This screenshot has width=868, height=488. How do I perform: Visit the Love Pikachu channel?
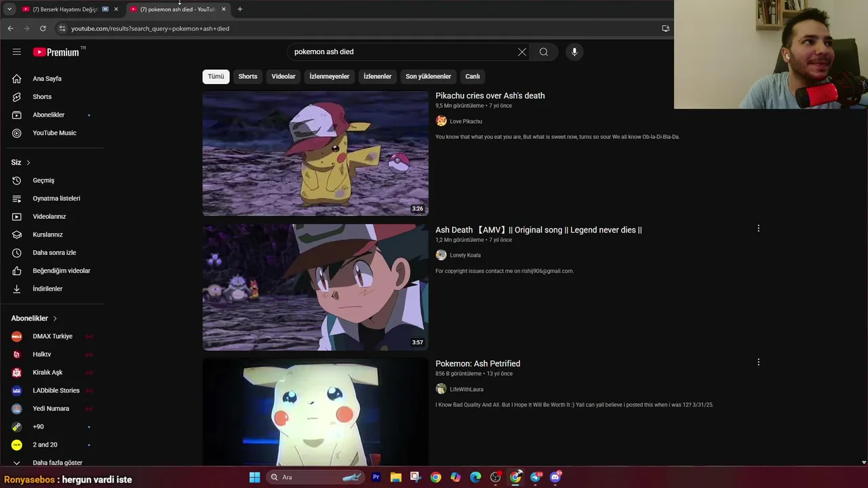pos(466,121)
